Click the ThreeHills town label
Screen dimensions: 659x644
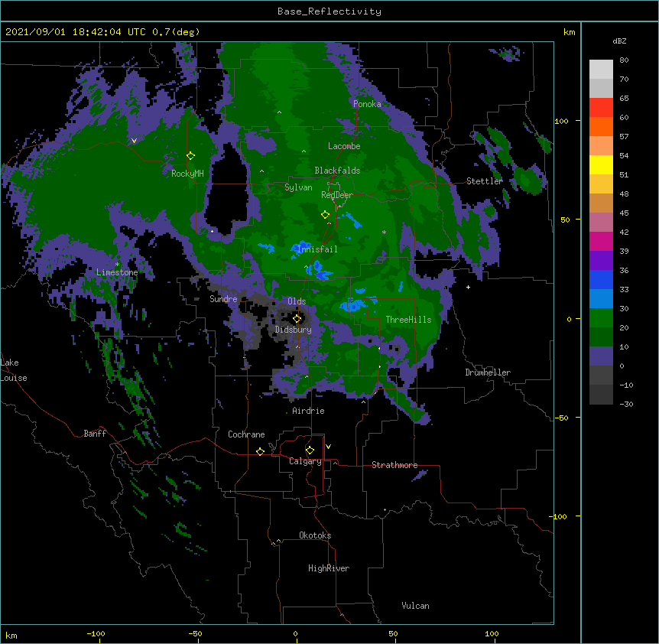[x=408, y=320]
